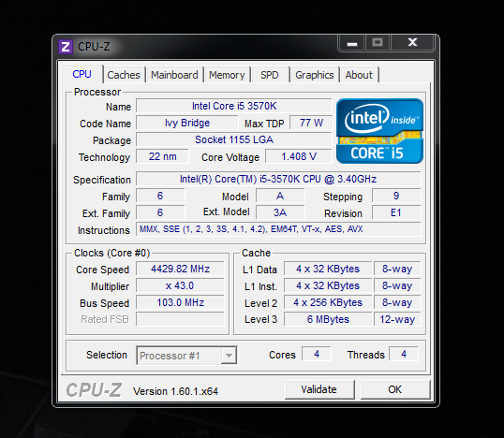Click the Ext. Model value 3A

coord(280,212)
